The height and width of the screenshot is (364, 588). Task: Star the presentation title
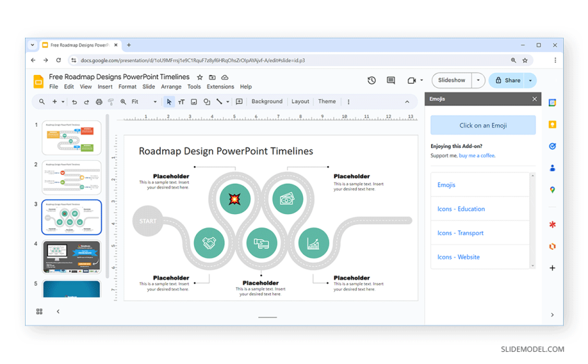point(200,77)
